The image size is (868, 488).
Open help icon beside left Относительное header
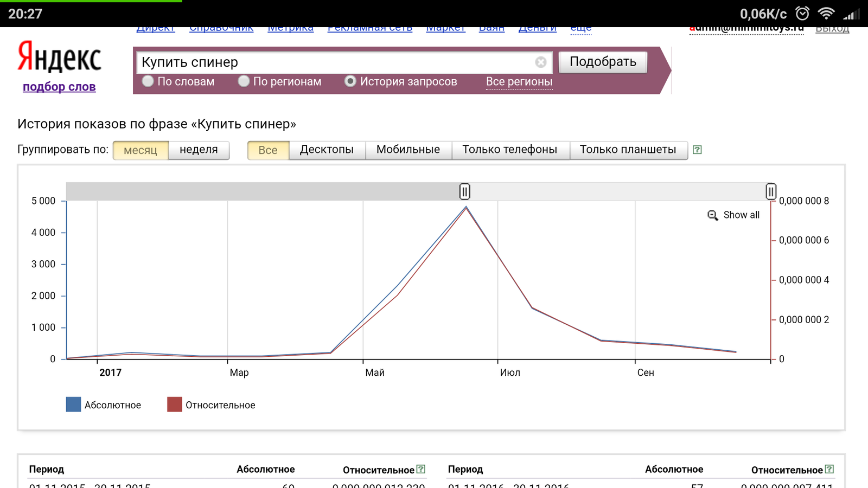tap(420, 469)
